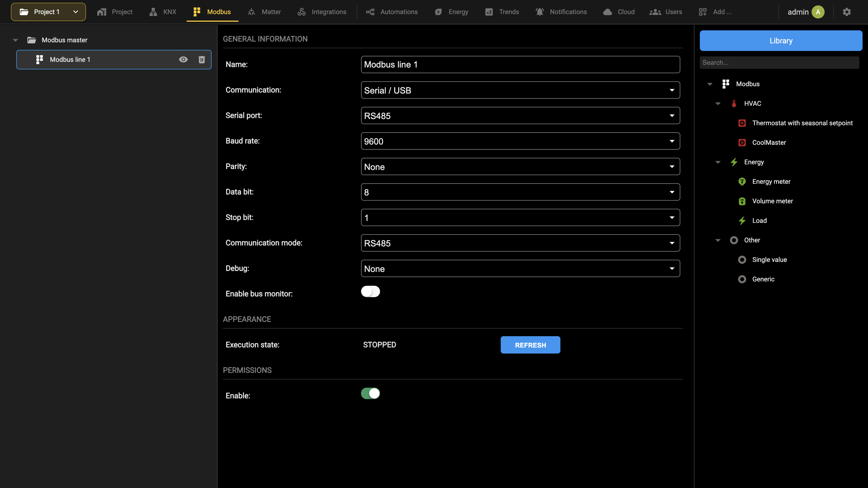Click the REFRESH button
The image size is (868, 488).
(530, 345)
